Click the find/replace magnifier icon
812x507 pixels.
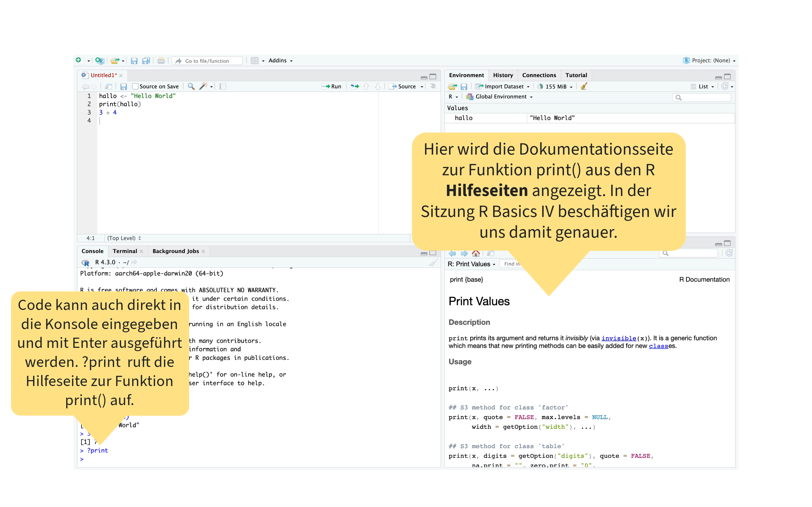(x=191, y=87)
